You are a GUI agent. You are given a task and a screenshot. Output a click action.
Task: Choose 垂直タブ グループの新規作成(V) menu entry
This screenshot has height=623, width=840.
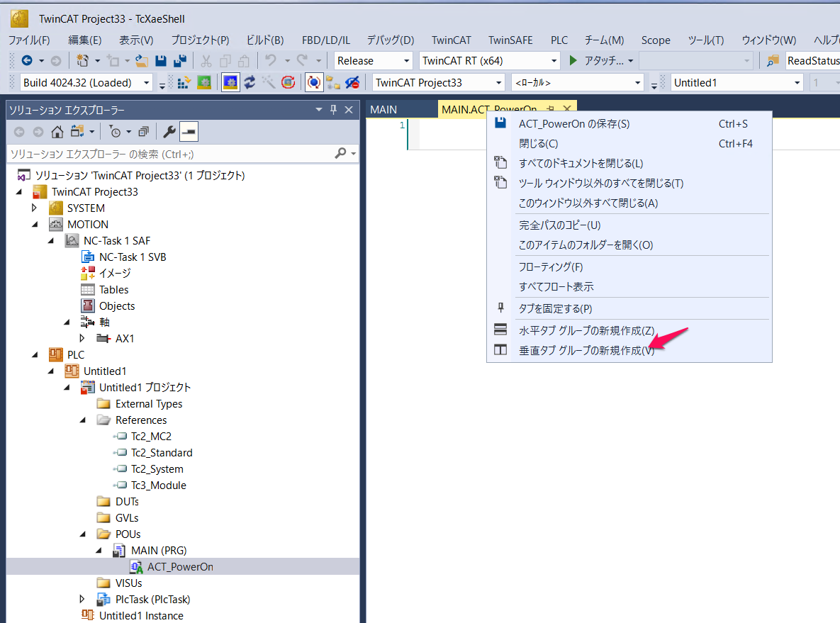tap(629, 350)
